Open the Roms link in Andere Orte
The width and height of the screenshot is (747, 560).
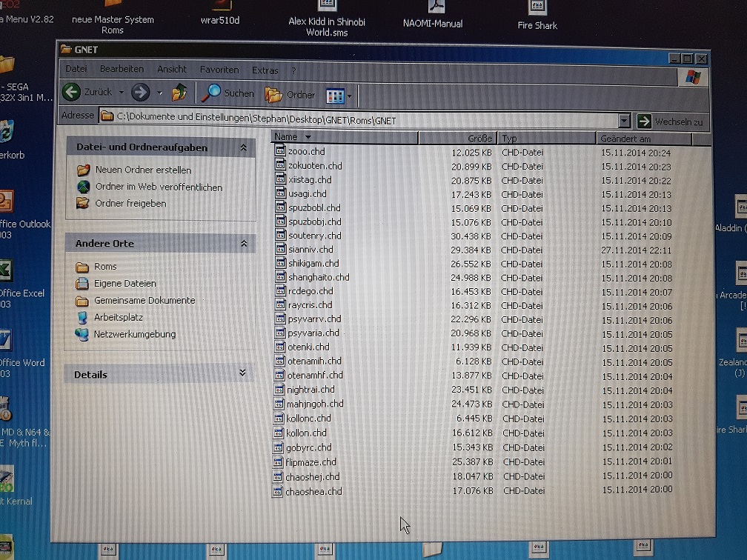point(105,267)
